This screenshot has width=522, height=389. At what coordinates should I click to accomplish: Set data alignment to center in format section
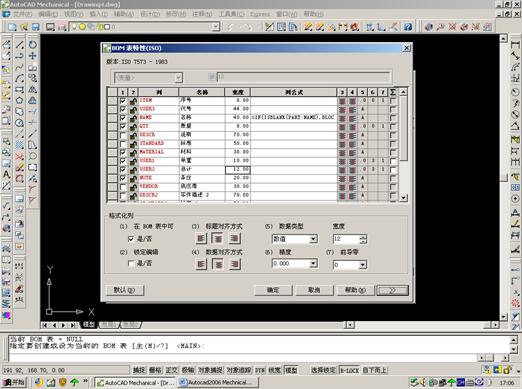[218, 264]
